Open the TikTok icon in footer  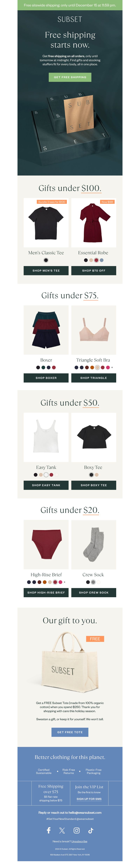(91, 830)
